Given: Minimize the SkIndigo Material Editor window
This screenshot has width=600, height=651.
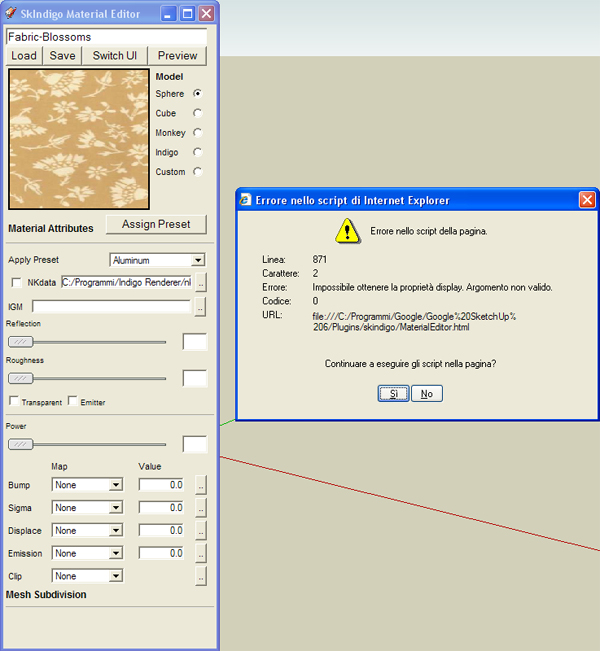Looking at the screenshot, I should pyautogui.click(x=167, y=14).
